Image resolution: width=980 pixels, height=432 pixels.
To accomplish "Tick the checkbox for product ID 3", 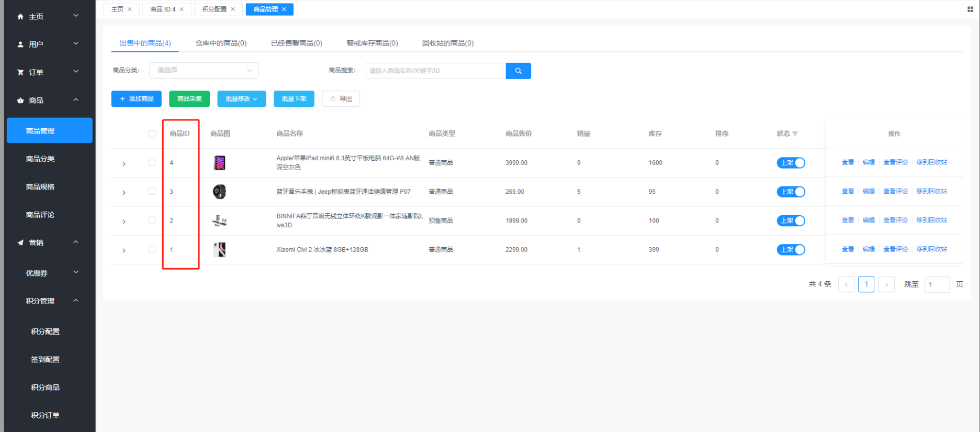I will pos(152,192).
